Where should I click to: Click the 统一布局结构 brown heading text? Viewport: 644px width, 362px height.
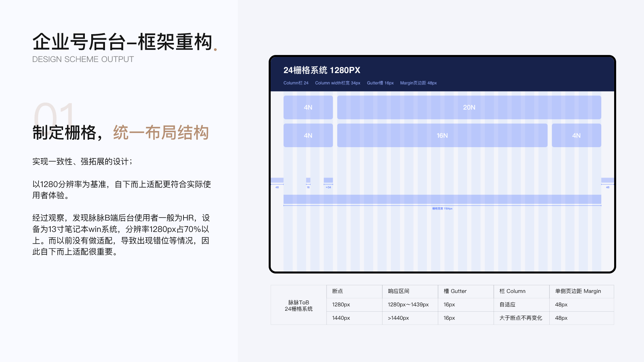click(x=161, y=132)
